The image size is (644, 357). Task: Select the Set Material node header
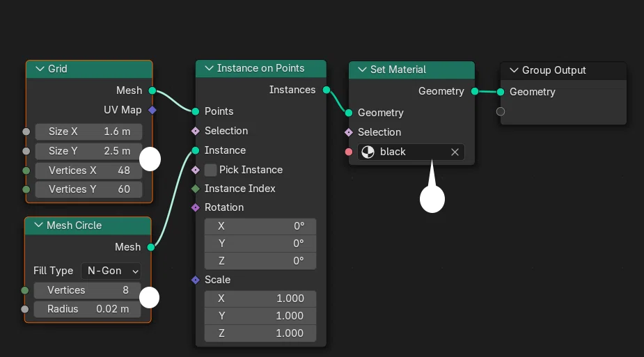(x=411, y=70)
